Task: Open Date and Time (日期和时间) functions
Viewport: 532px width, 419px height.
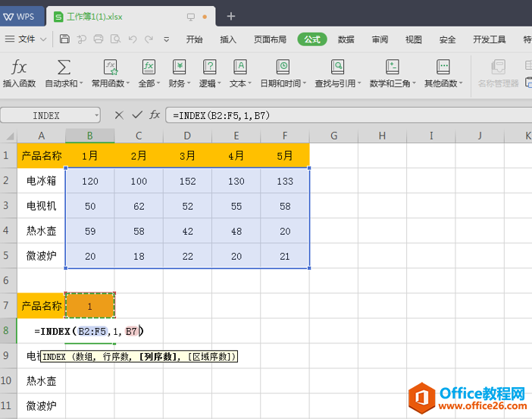Action: click(x=283, y=67)
